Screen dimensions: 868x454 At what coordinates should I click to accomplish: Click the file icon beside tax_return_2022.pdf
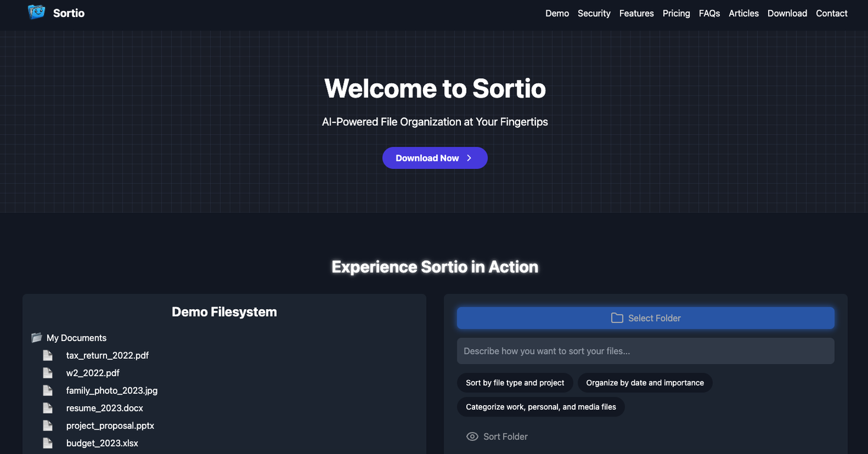(48, 355)
